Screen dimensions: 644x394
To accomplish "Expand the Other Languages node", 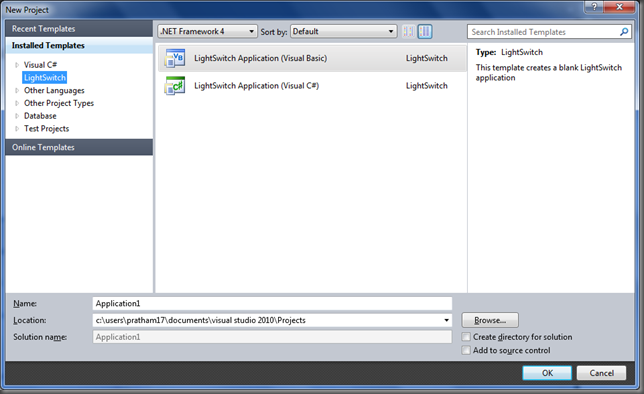I will coord(17,90).
